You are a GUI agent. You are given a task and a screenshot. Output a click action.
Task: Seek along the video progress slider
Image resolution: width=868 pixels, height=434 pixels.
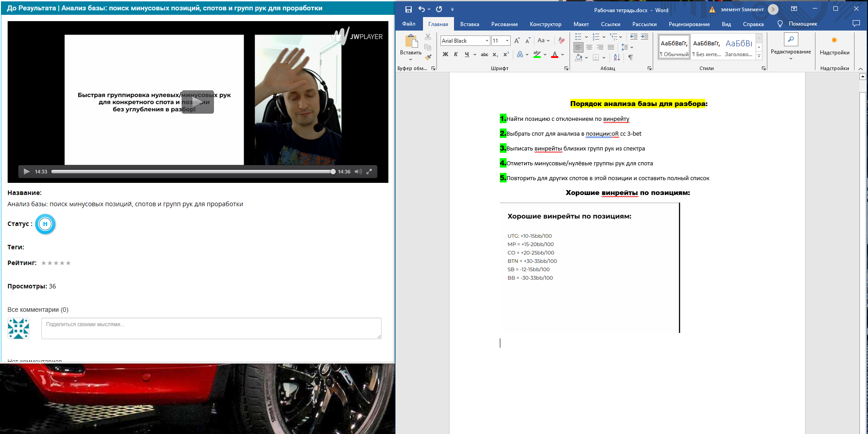[x=193, y=172]
